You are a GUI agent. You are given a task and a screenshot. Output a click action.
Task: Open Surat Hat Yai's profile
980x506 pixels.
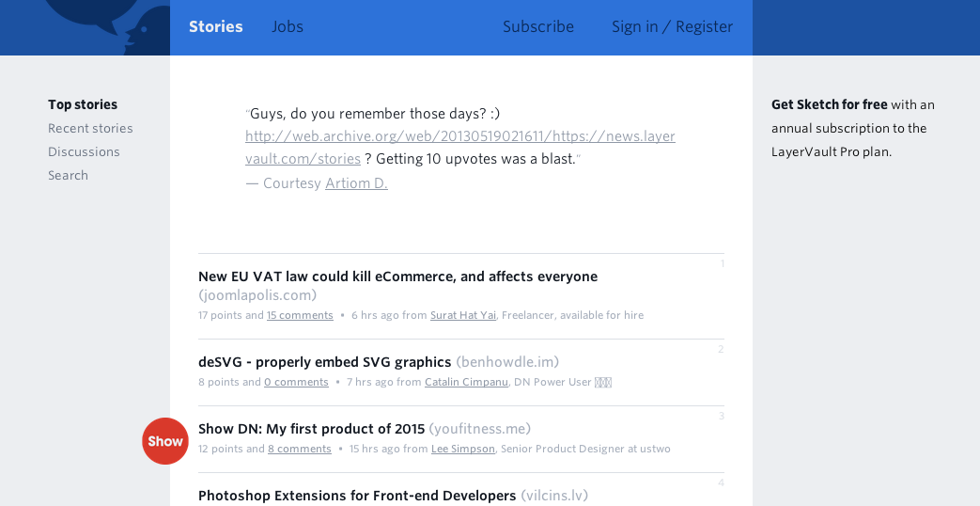tap(463, 315)
